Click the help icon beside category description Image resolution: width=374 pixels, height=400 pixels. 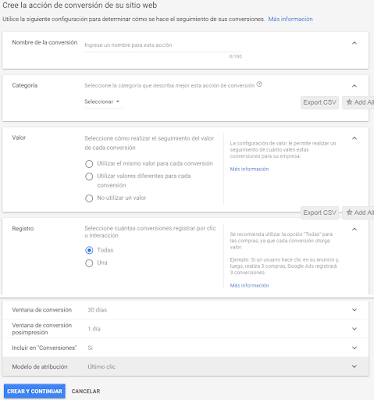[x=259, y=85]
